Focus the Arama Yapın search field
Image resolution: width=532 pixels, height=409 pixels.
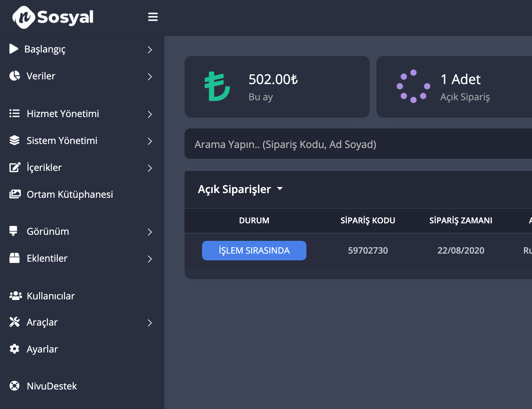point(358,144)
